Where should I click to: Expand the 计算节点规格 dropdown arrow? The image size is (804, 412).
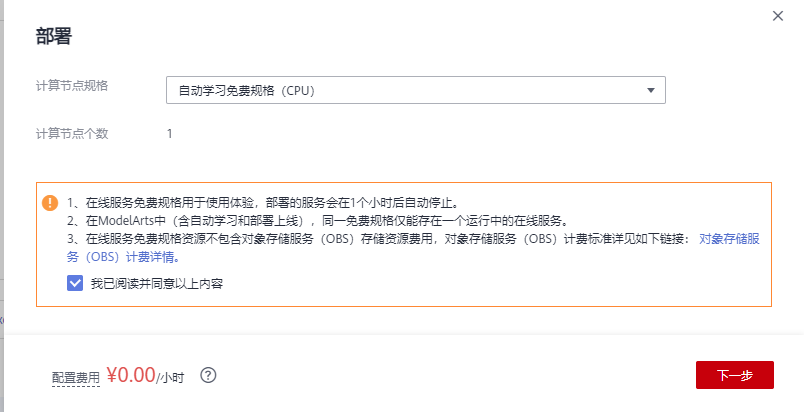[x=651, y=91]
